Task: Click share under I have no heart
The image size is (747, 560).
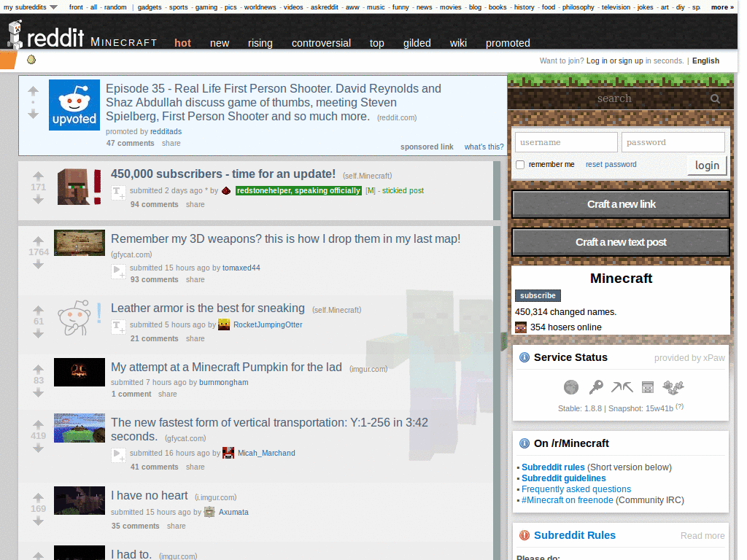Action: pyautogui.click(x=177, y=526)
